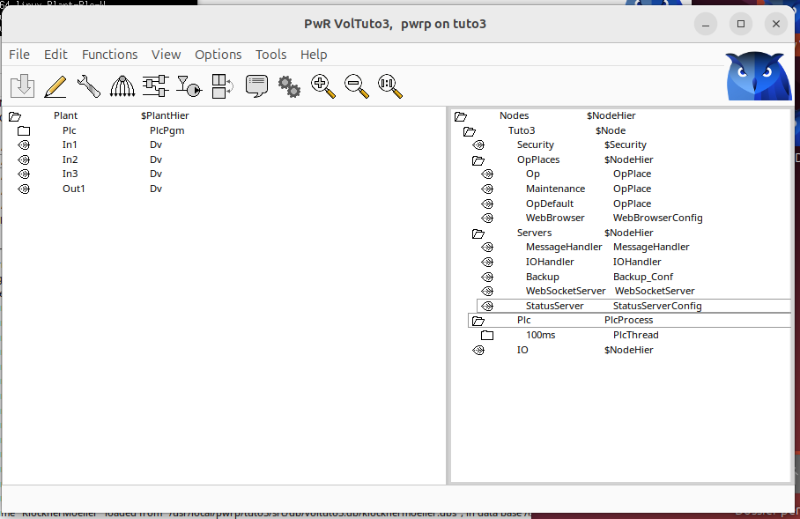Open the Functions menu

(x=110, y=54)
